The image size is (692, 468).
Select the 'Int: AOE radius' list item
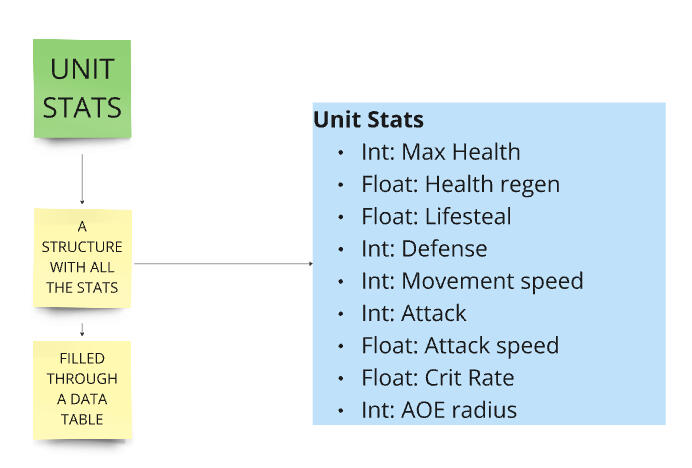tap(440, 410)
